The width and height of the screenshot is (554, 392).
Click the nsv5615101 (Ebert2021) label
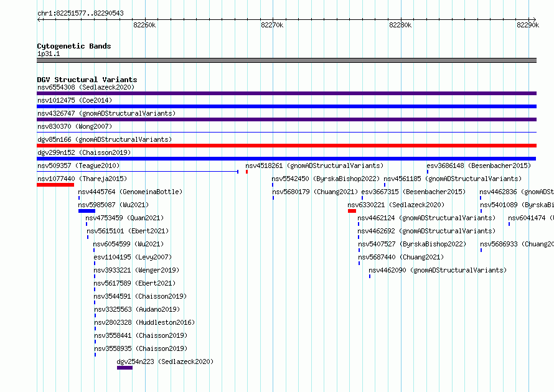click(x=128, y=231)
